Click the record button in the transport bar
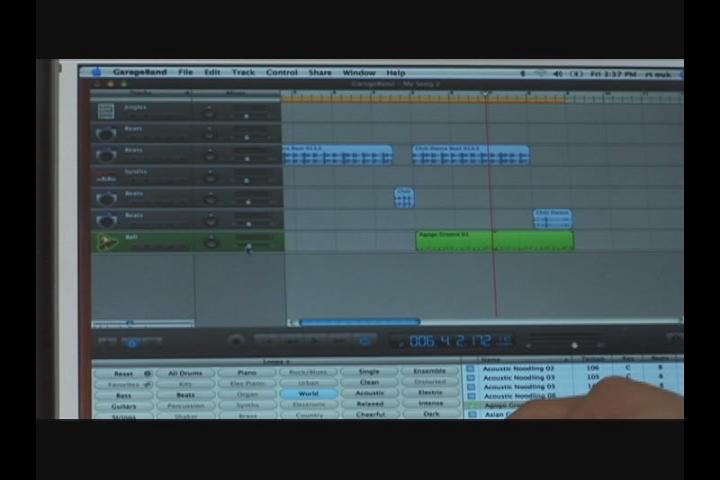 (236, 341)
